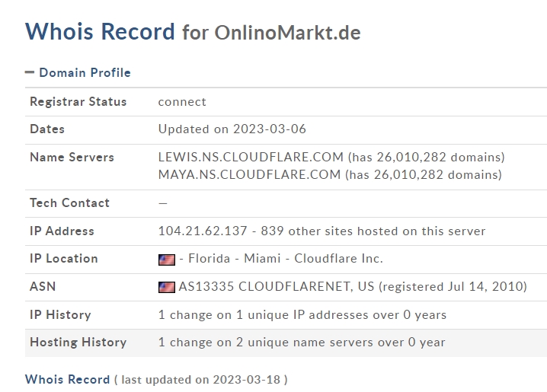
Task: Select last updated on 2023-03-18 text
Action: pos(200,380)
